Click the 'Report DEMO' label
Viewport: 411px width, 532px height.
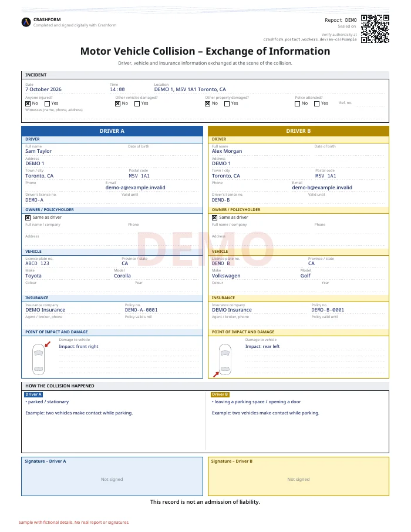tap(341, 20)
